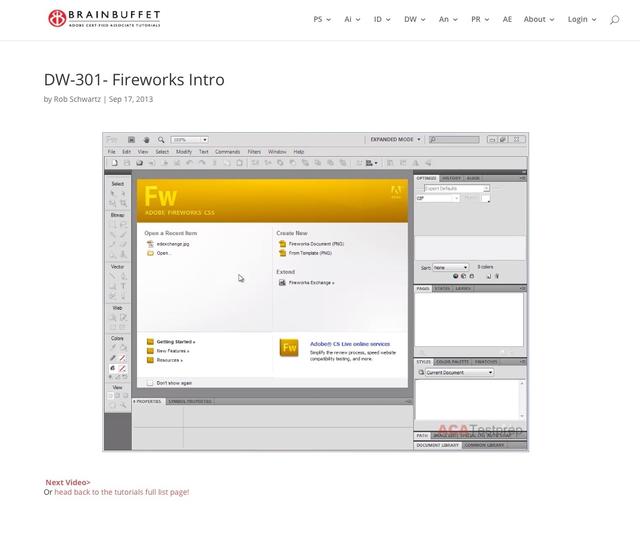Click the Adobe logo on welcome banner
Image resolution: width=640 pixels, height=539 pixels.
[x=396, y=191]
